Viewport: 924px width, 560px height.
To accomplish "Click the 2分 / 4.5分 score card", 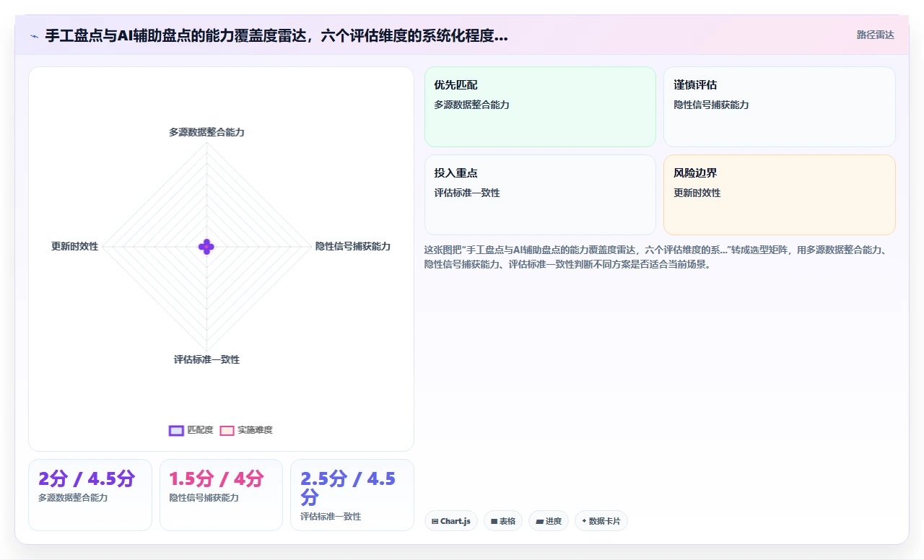I will 90,495.
